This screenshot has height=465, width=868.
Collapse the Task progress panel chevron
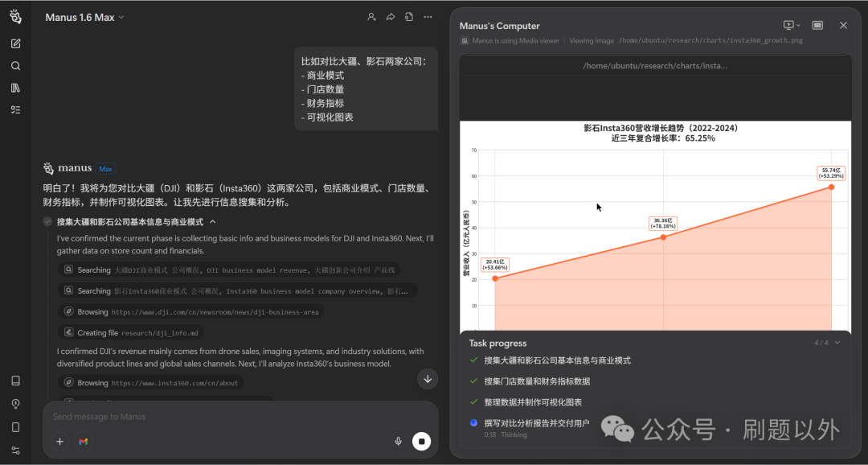click(x=837, y=343)
